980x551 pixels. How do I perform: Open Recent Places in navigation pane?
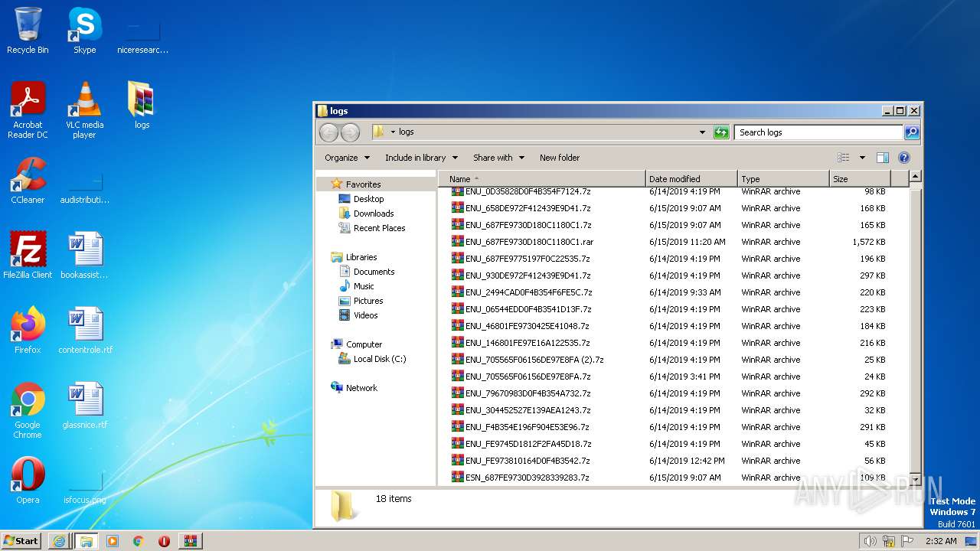tap(379, 228)
